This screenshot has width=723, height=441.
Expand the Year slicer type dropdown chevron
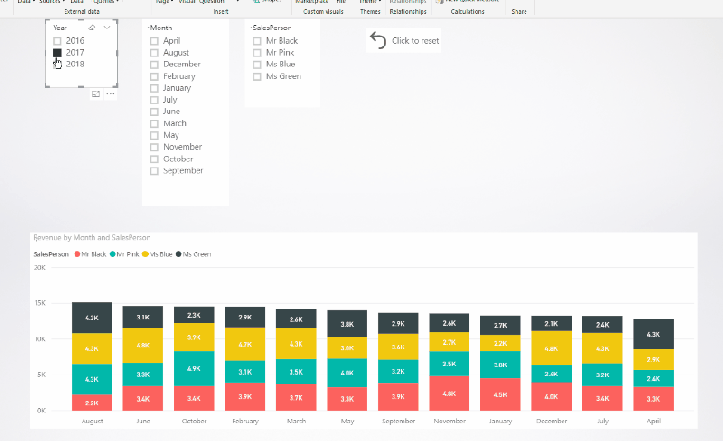tap(107, 28)
